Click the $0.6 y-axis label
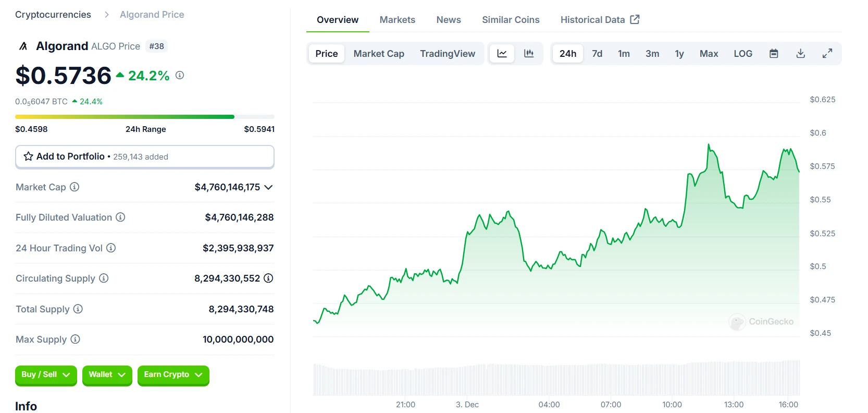 (x=818, y=133)
